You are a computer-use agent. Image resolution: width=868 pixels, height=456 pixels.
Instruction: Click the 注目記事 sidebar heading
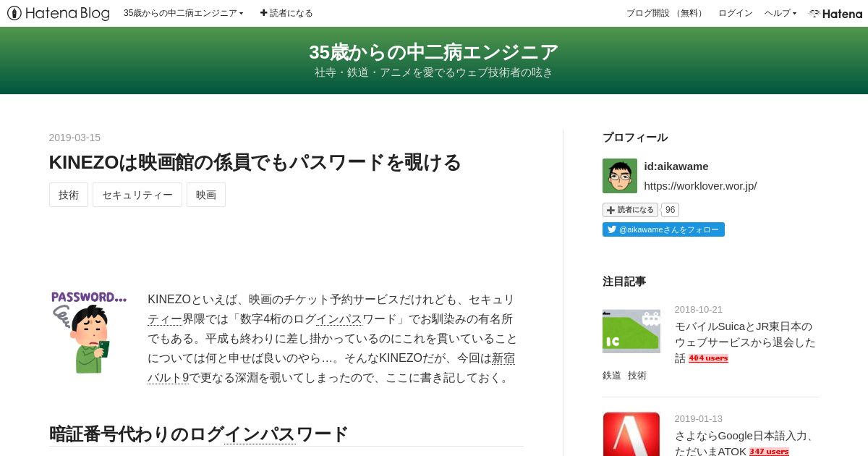[x=624, y=282]
